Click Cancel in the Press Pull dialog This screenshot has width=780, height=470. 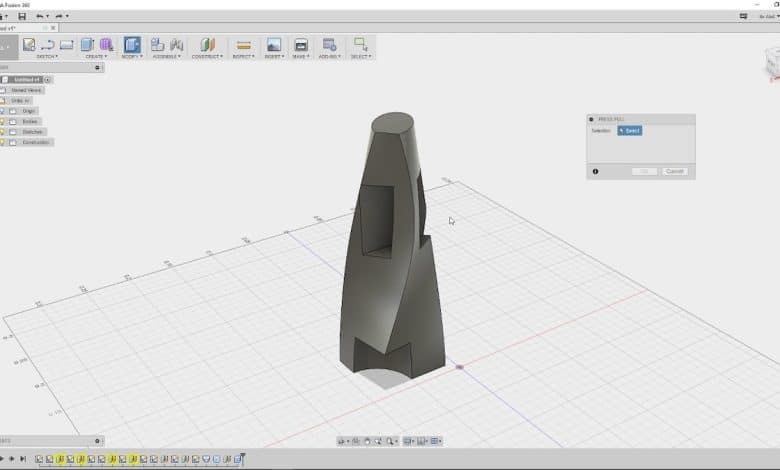pyautogui.click(x=675, y=172)
